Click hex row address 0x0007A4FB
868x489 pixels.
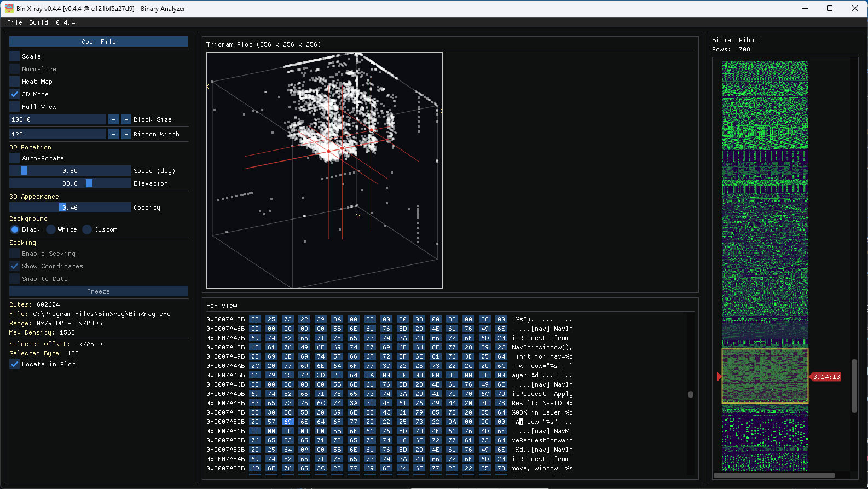tap(225, 412)
